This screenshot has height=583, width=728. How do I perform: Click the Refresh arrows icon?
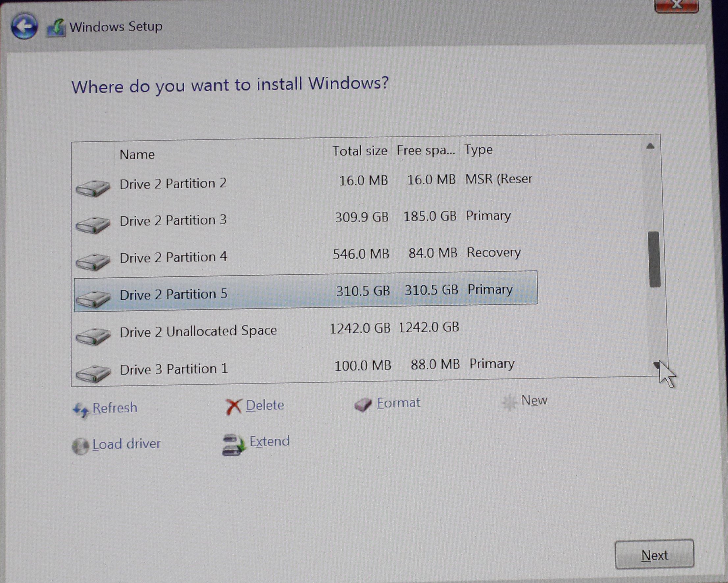pyautogui.click(x=81, y=410)
